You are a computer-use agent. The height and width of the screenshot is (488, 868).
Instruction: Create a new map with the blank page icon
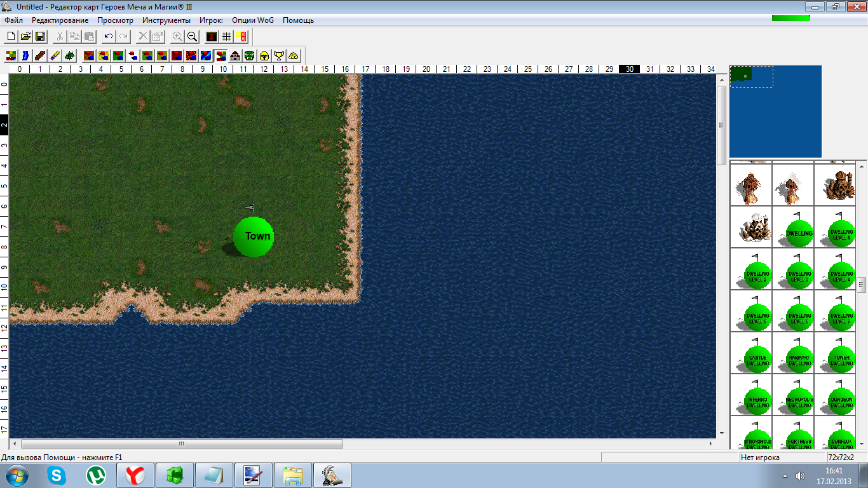click(11, 37)
